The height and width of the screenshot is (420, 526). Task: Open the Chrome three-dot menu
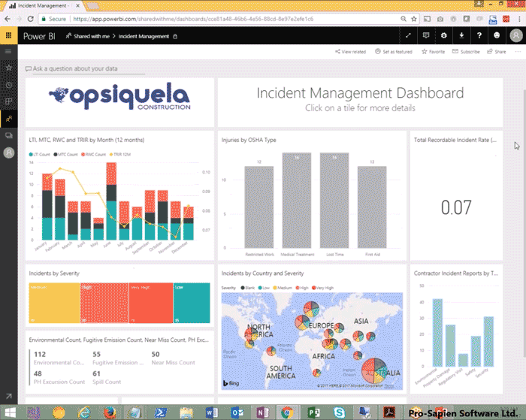click(519, 19)
